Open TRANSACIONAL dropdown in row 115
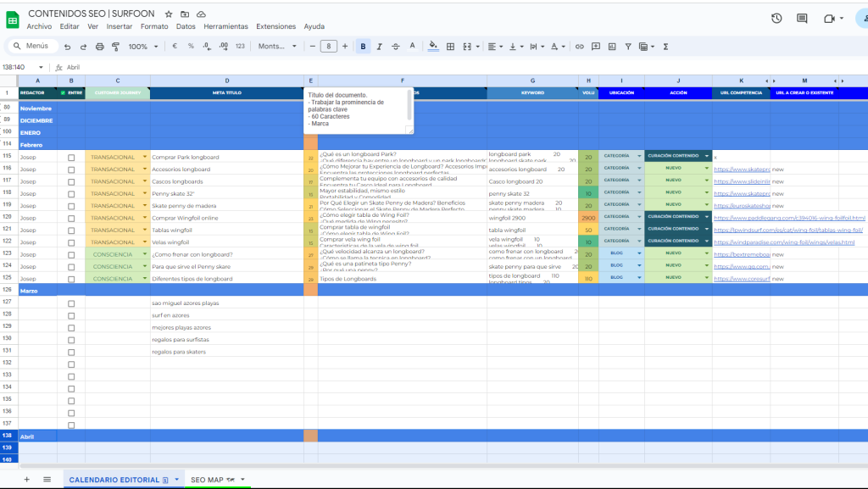The image size is (868, 489). 145,157
